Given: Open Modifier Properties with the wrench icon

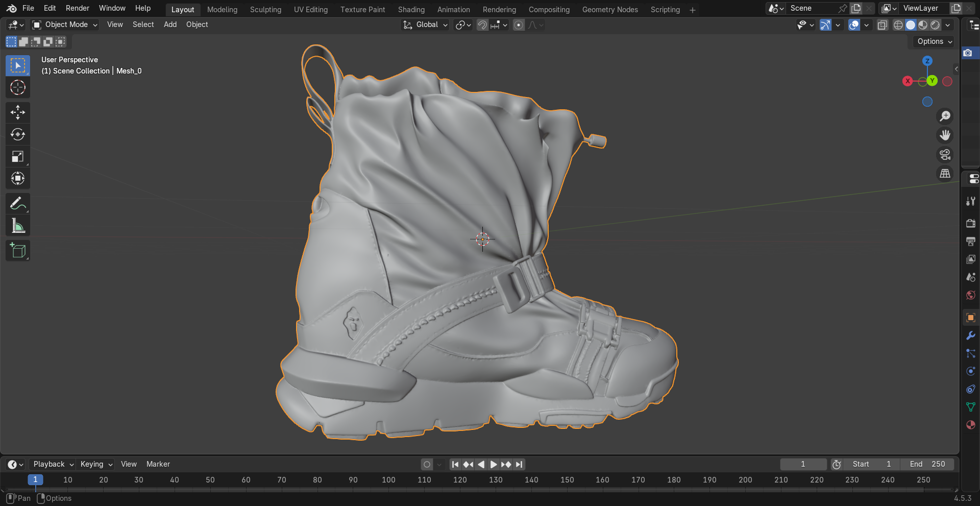Looking at the screenshot, I should 970,335.
